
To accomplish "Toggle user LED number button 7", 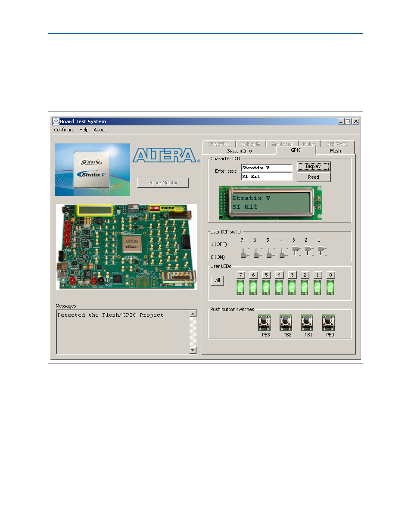I will coord(241,275).
